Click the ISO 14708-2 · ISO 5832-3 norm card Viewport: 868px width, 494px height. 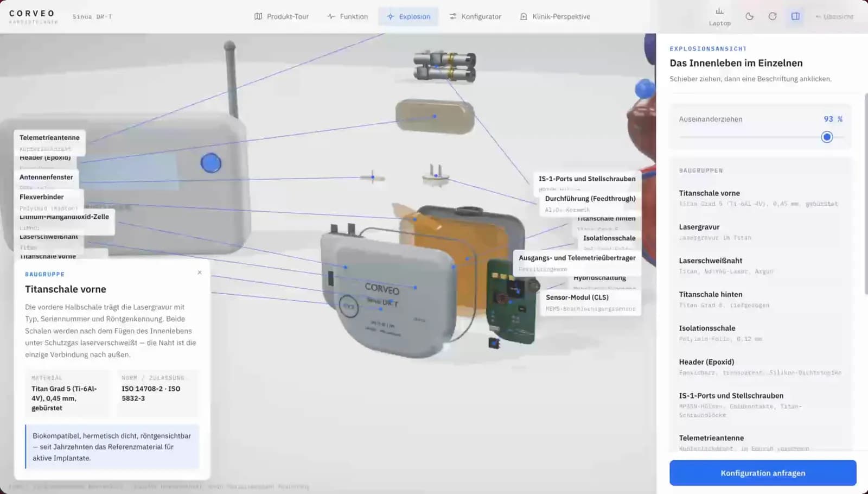157,393
